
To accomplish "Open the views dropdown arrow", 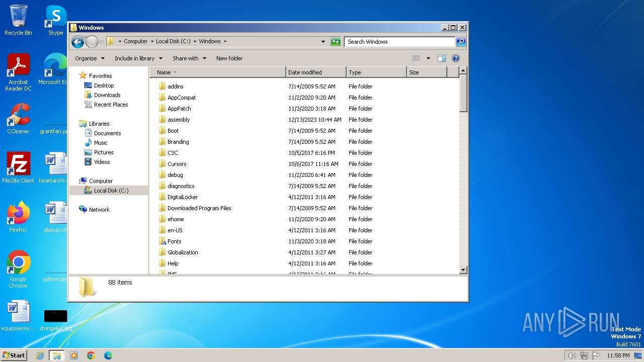I will click(428, 58).
